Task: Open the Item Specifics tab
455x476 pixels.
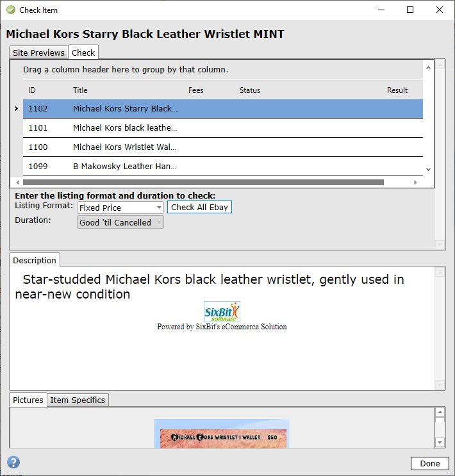Action: coord(78,400)
